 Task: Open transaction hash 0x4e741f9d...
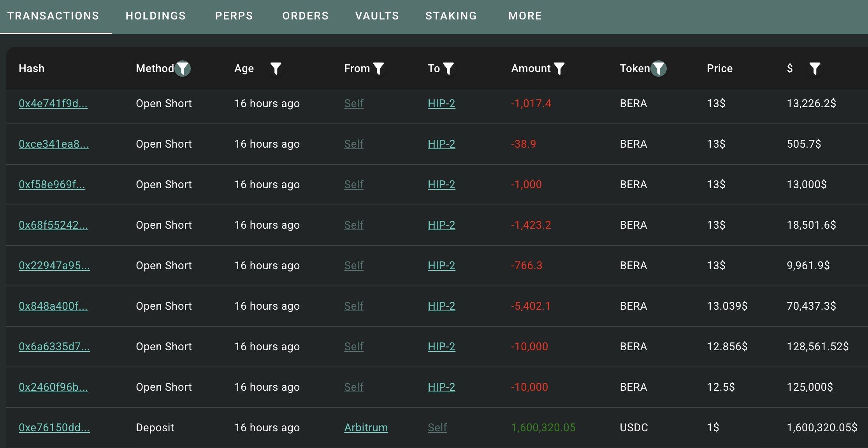53,104
